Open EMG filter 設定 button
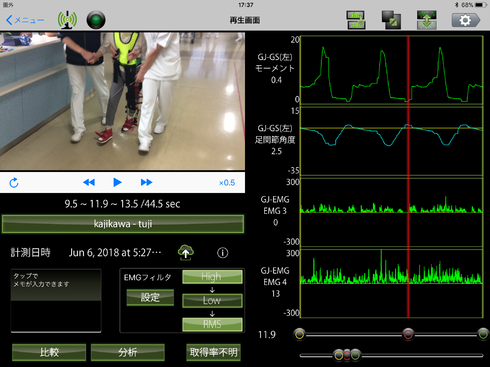The height and width of the screenshot is (367, 490). [x=150, y=297]
